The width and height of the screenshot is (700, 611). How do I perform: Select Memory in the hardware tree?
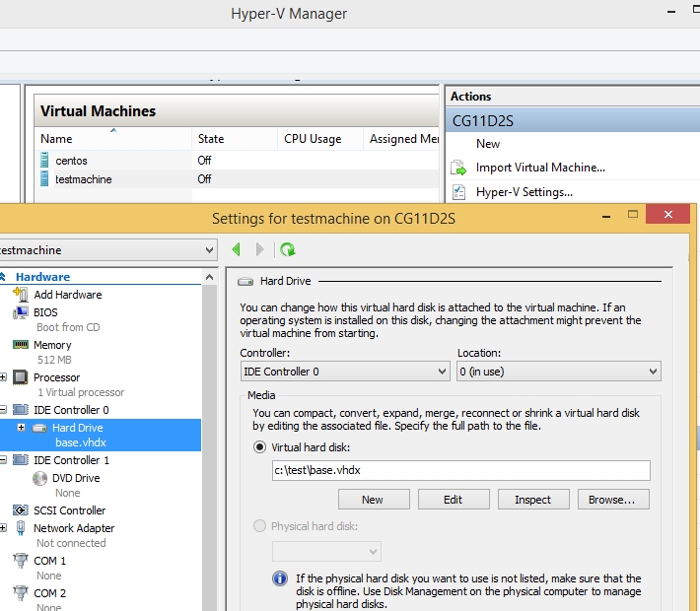point(52,345)
